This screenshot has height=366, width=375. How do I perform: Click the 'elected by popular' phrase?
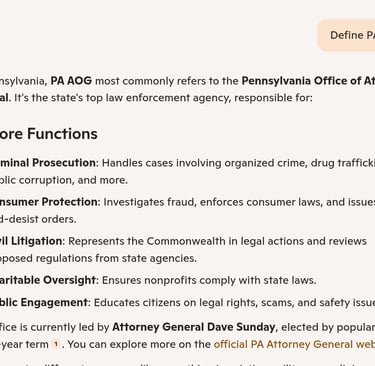click(x=328, y=327)
